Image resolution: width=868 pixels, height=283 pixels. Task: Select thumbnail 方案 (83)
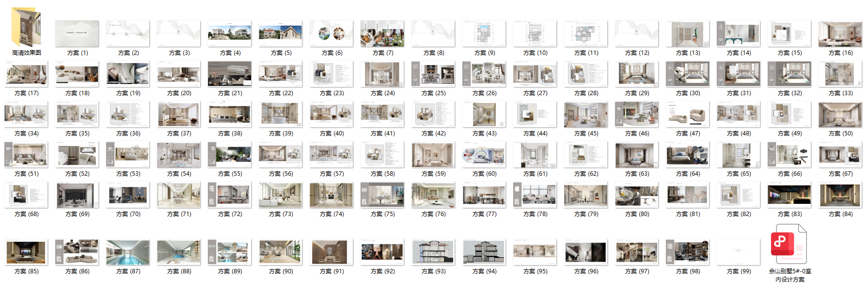click(x=789, y=195)
